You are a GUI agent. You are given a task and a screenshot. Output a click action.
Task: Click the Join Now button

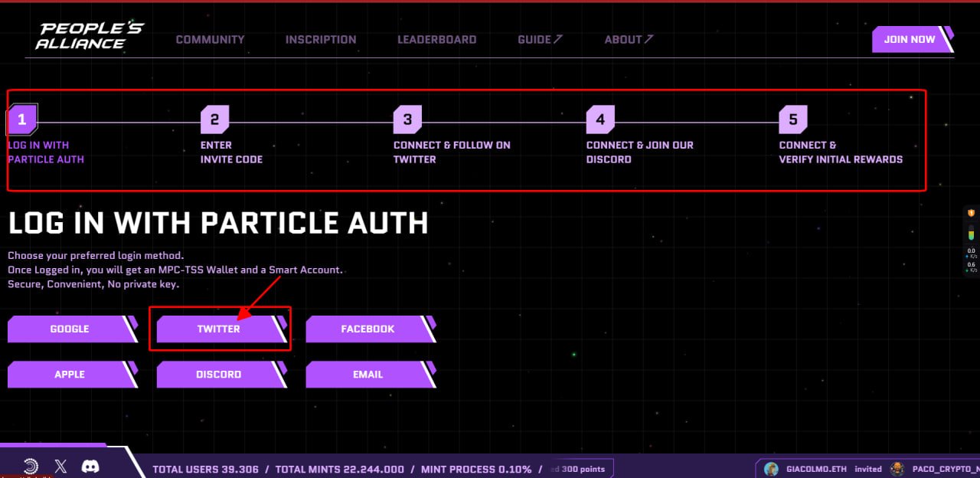click(x=913, y=39)
